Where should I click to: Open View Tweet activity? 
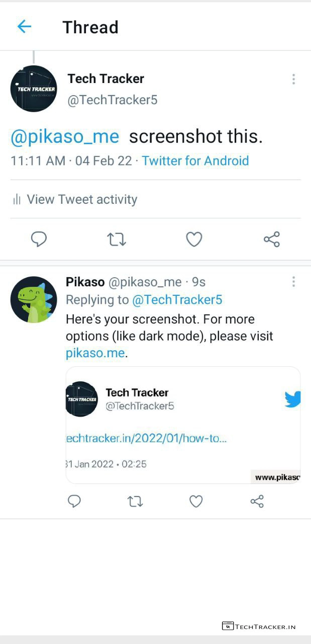81,199
